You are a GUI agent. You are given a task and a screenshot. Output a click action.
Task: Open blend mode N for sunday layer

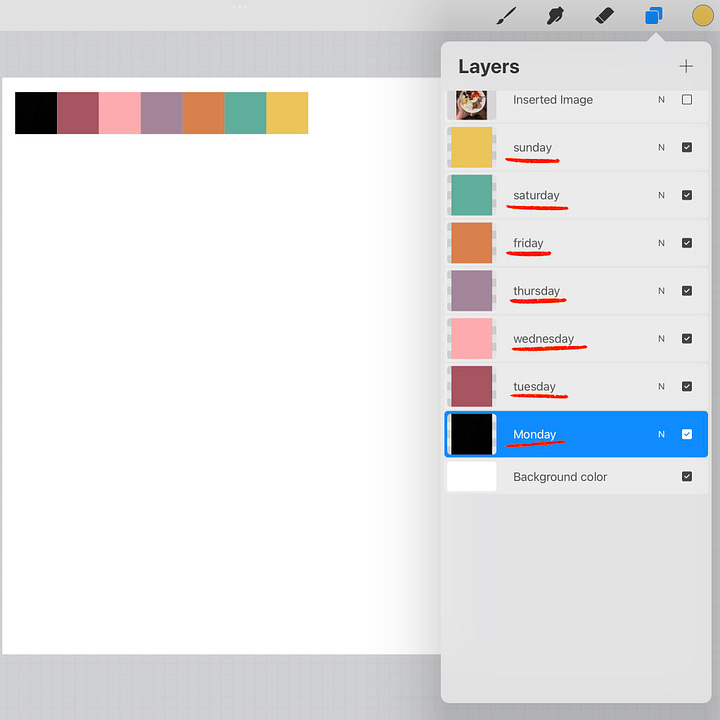coord(661,147)
